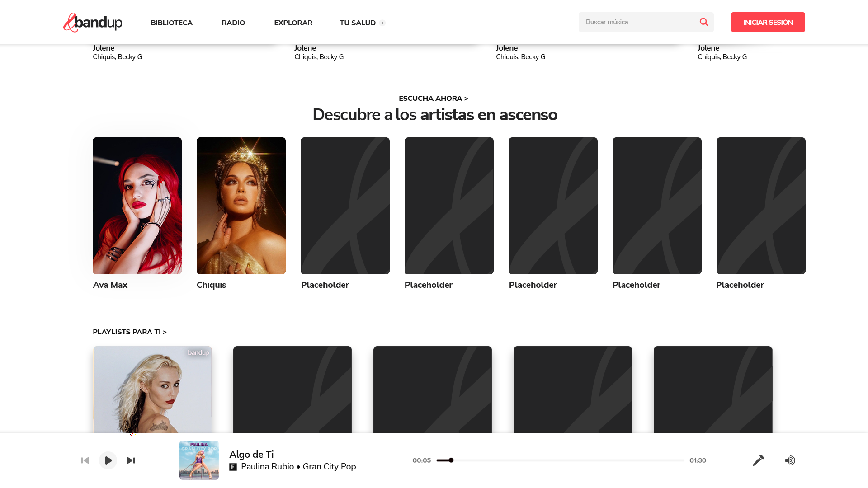
Task: Click the first Jolene song title
Action: (104, 48)
